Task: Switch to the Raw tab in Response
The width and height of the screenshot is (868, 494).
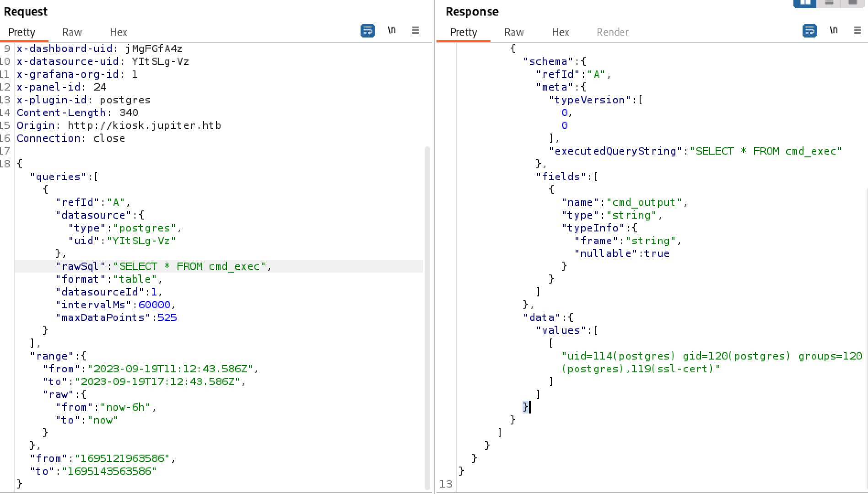Action: point(514,32)
